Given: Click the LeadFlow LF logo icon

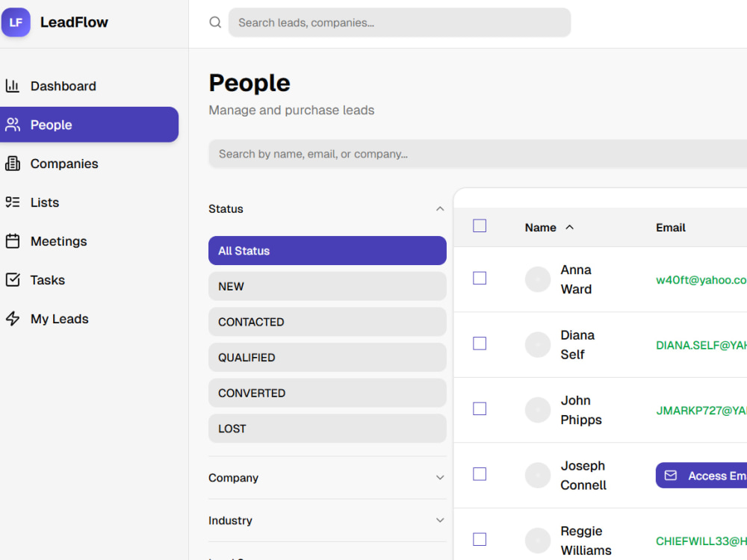Looking at the screenshot, I should [16, 22].
